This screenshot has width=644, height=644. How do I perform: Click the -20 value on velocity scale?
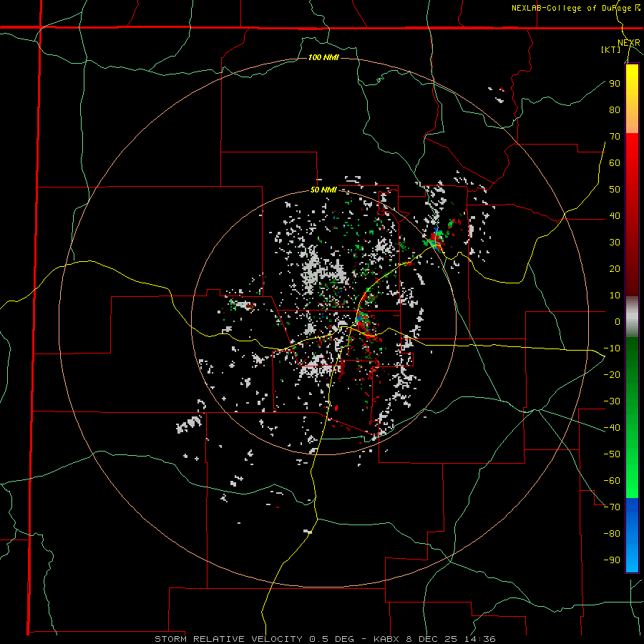(x=612, y=374)
